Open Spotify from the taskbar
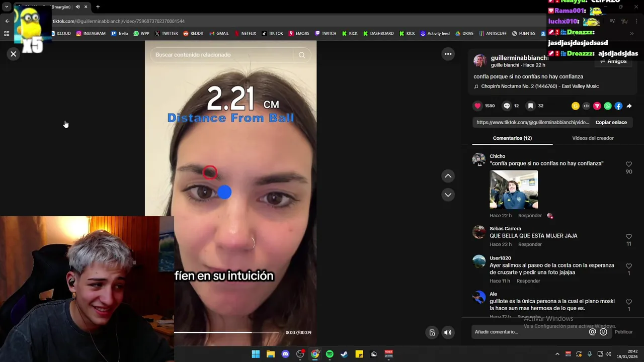This screenshot has width=644, height=362. tap(330, 354)
